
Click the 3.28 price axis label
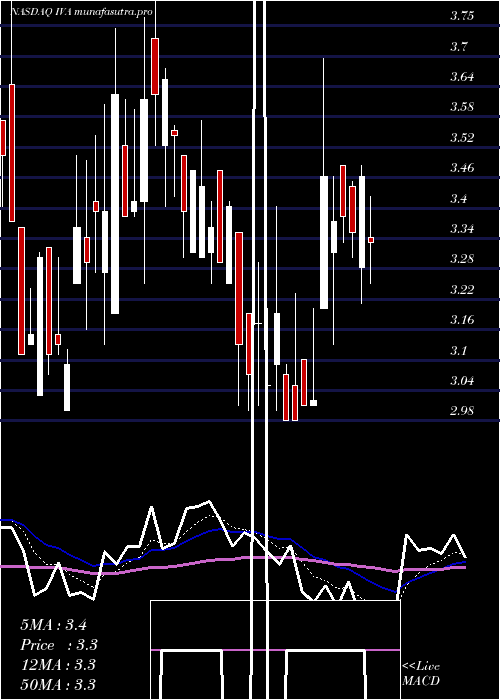(462, 260)
